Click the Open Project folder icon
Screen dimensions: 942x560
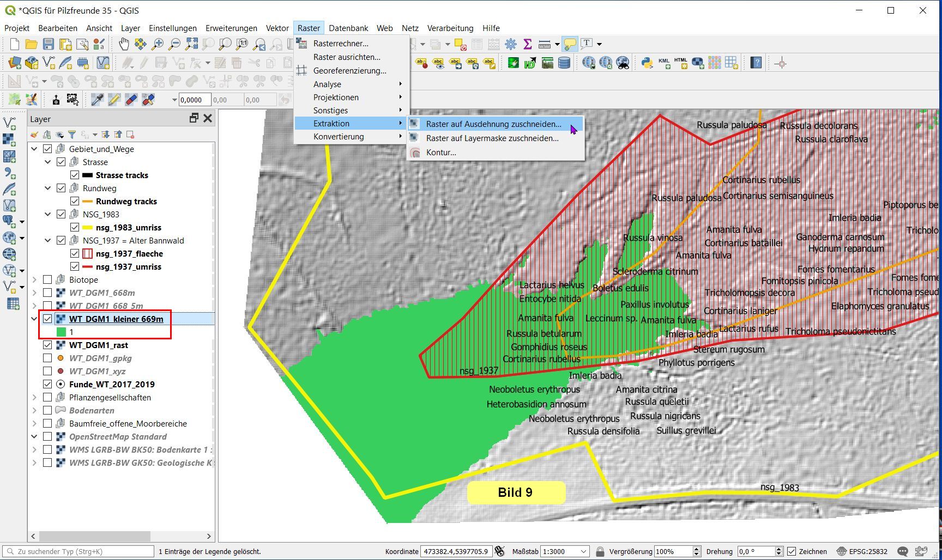click(31, 44)
